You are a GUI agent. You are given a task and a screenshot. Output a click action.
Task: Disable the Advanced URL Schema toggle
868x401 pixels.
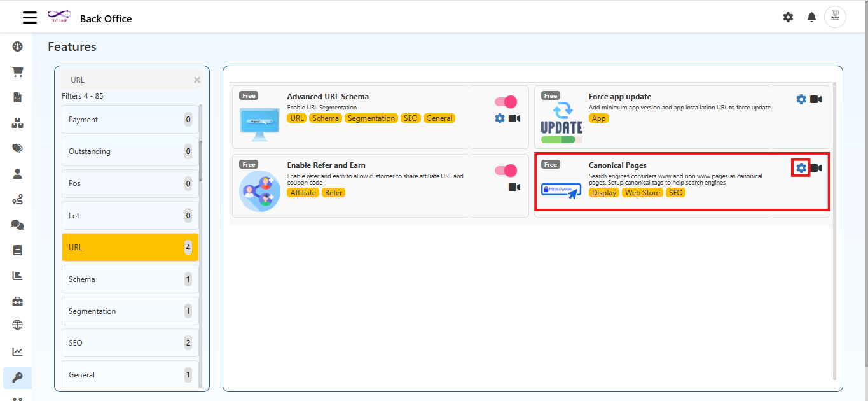[x=506, y=102]
